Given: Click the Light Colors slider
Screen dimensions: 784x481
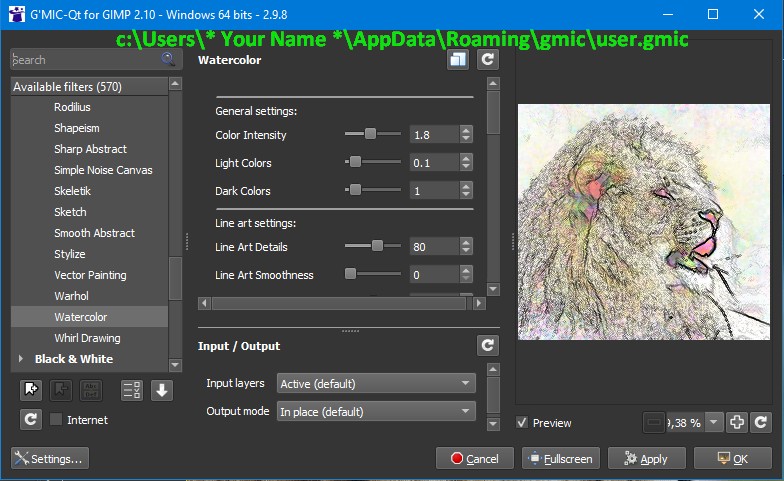Looking at the screenshot, I should 373,162.
